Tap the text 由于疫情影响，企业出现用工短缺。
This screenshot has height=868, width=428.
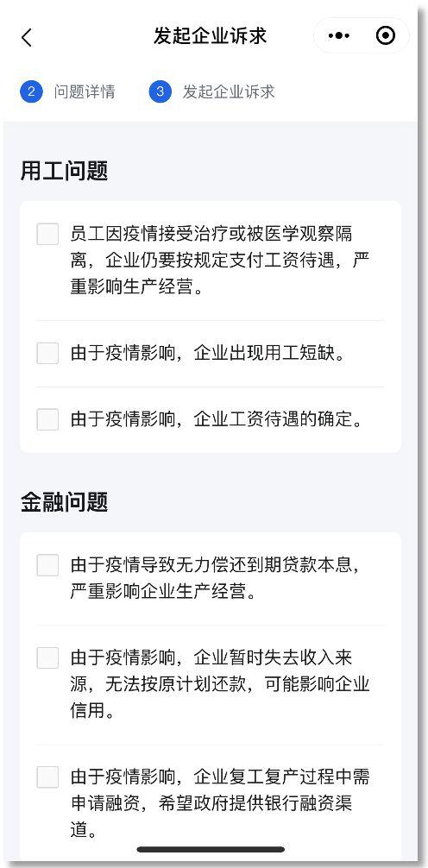(208, 353)
